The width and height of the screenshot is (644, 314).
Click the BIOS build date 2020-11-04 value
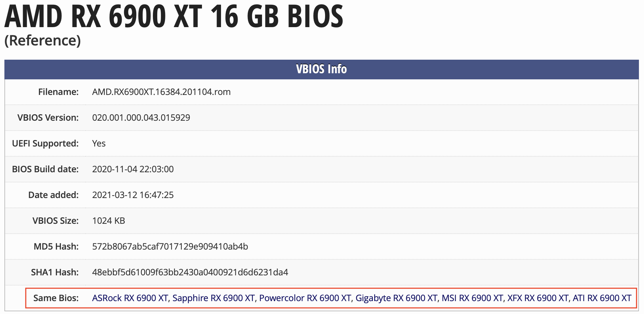pos(133,169)
